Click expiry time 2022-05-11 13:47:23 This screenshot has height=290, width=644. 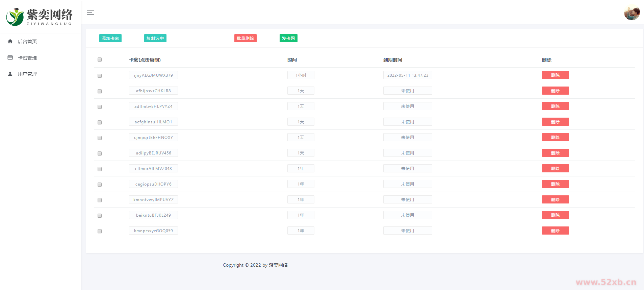pyautogui.click(x=408, y=75)
